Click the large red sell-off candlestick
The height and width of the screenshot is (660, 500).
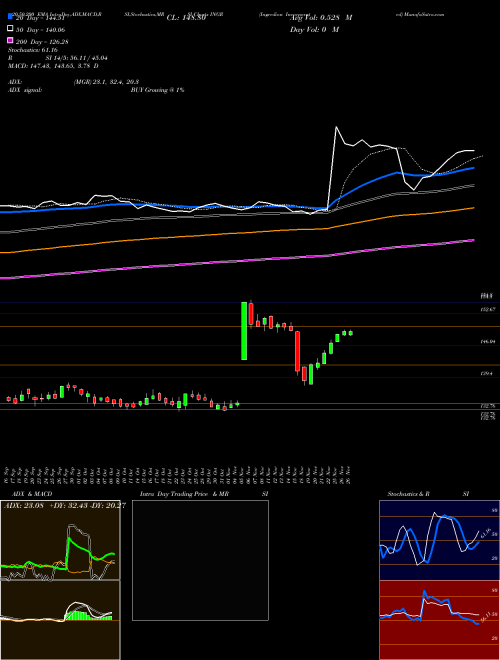[297, 351]
